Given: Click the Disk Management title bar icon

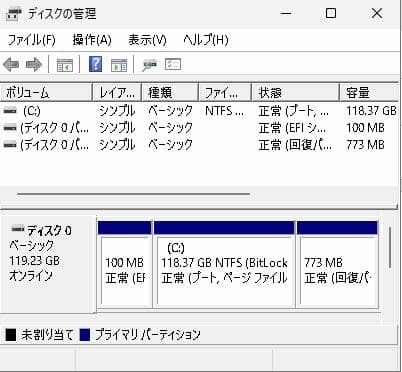Looking at the screenshot, I should click(x=14, y=14).
